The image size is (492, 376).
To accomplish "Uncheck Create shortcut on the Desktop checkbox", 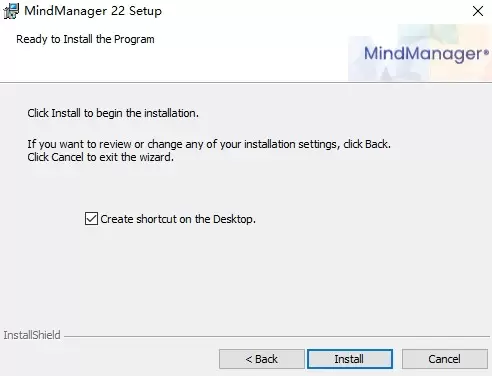I will 91,219.
